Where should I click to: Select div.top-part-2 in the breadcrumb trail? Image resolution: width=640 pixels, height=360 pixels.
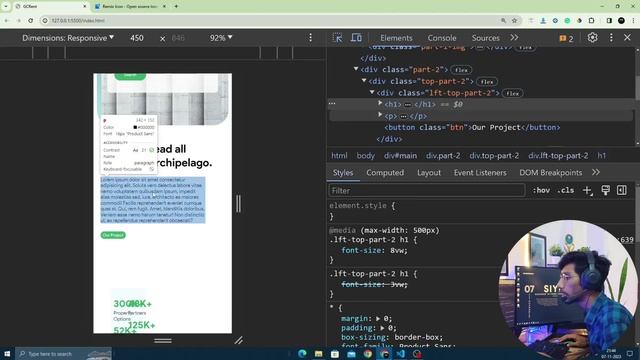pyautogui.click(x=494, y=156)
